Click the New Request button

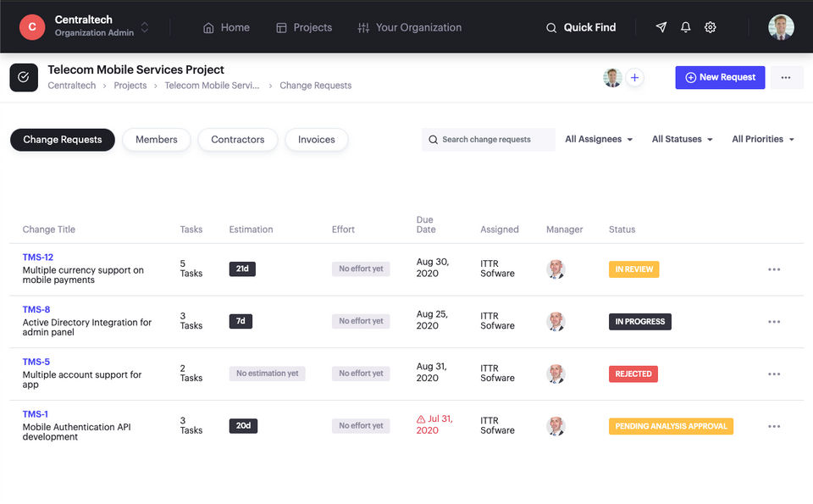[x=720, y=77]
